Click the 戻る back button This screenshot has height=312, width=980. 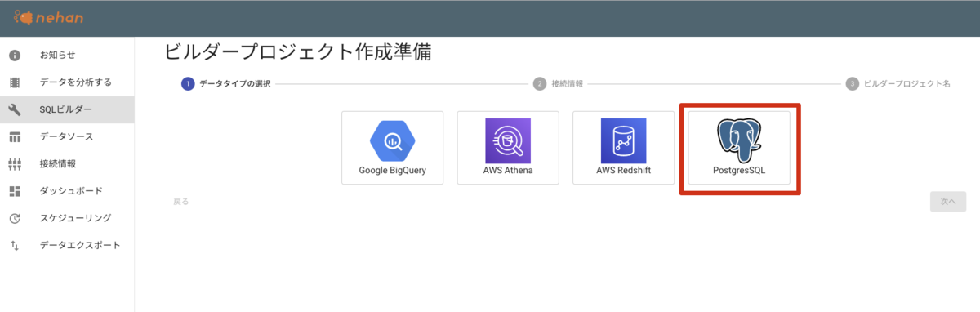coord(181,201)
